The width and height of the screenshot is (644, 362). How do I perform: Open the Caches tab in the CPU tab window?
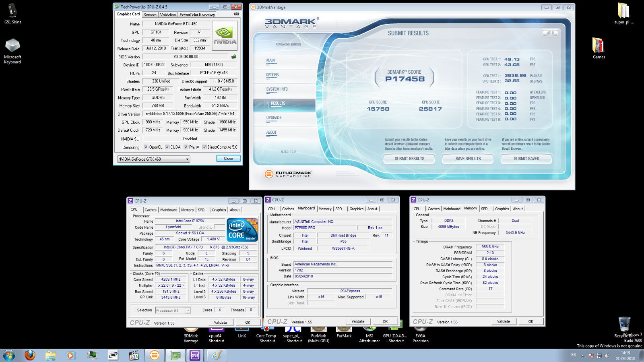click(151, 210)
